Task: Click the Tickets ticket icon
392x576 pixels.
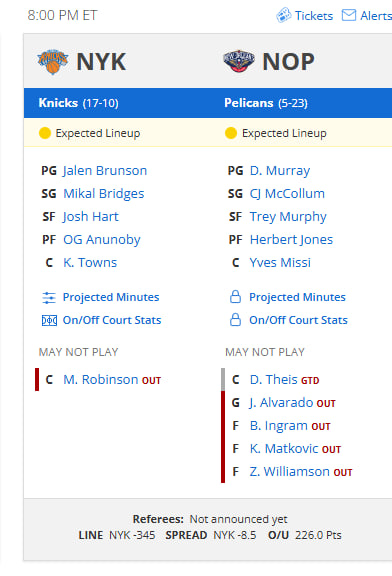Action: point(284,15)
